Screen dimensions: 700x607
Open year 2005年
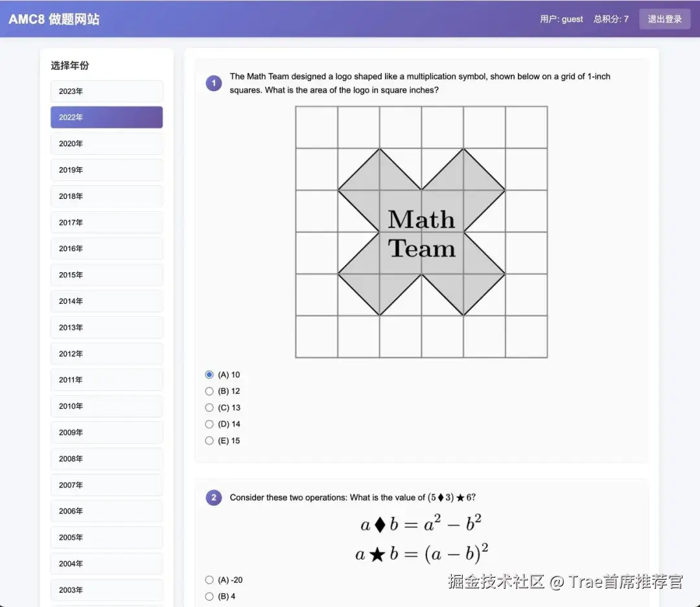click(107, 538)
